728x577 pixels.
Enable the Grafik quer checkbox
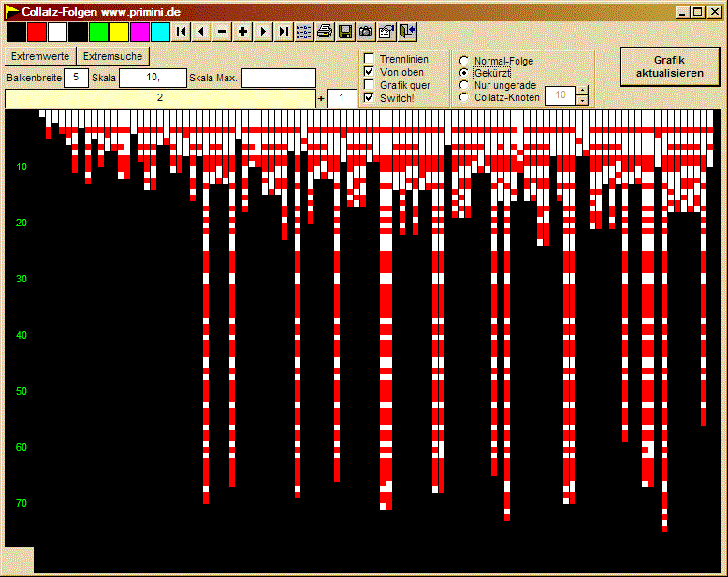(369, 85)
